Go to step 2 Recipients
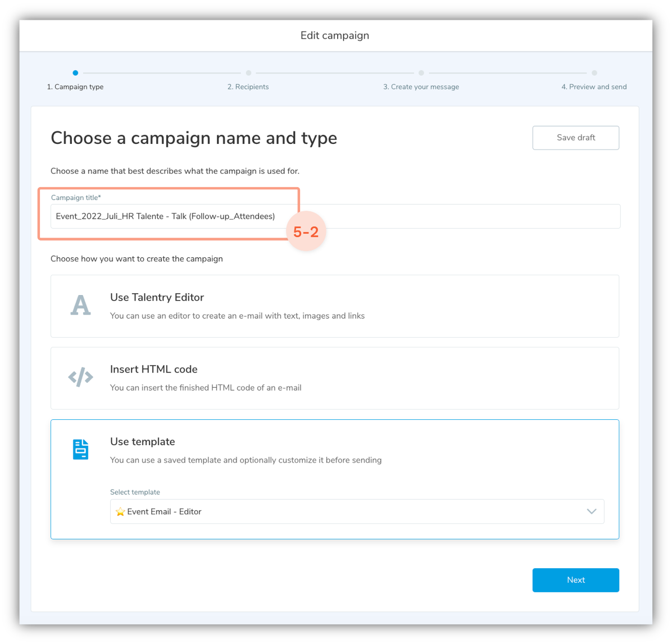Image resolution: width=672 pixels, height=644 pixels. pos(248,87)
